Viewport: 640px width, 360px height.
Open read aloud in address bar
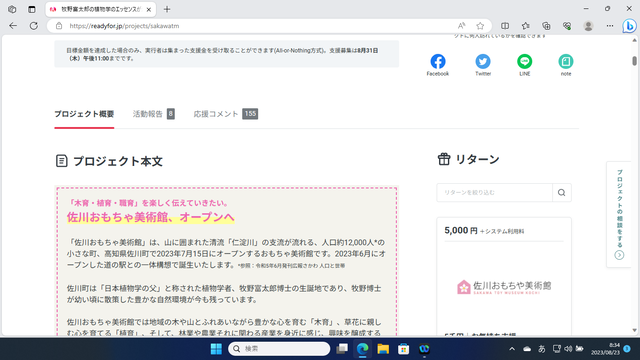point(461,26)
